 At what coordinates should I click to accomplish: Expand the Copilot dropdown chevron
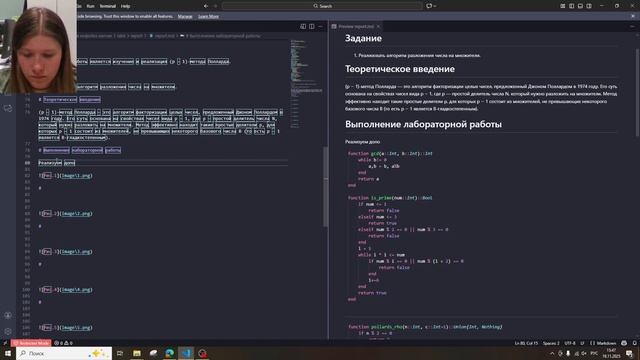pyautogui.click(x=435, y=6)
